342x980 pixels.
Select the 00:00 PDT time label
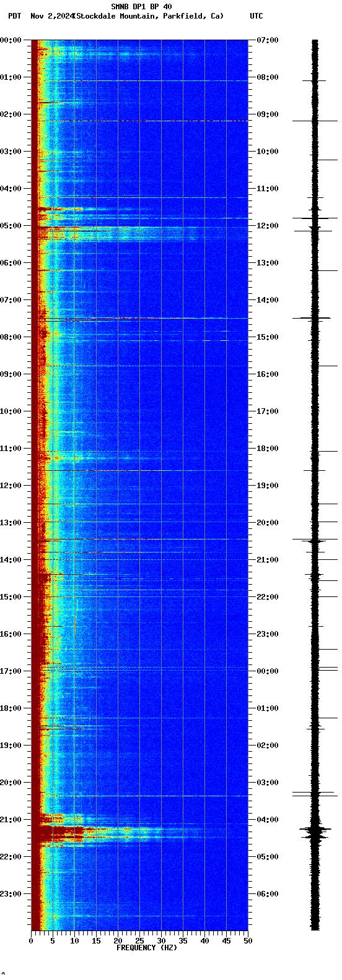[x=11, y=40]
